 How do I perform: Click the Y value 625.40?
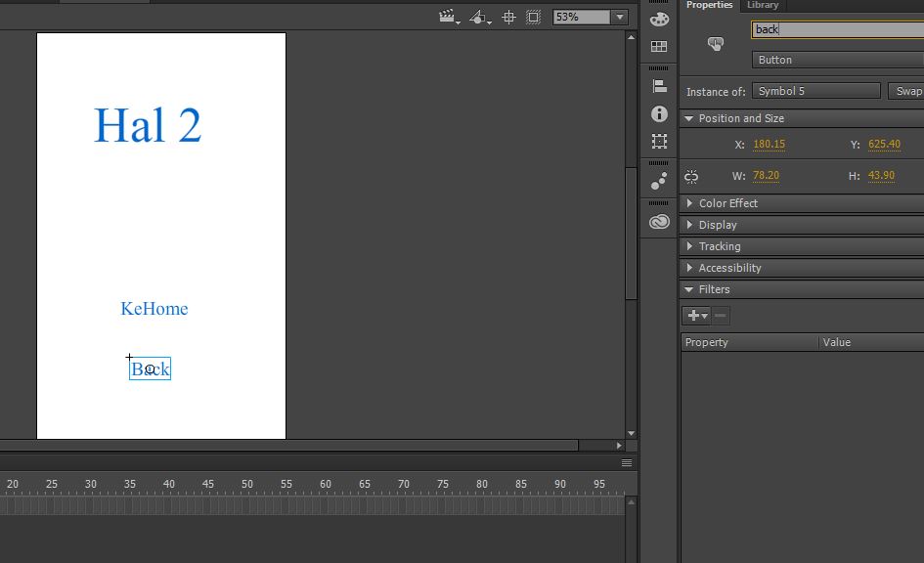click(x=884, y=145)
